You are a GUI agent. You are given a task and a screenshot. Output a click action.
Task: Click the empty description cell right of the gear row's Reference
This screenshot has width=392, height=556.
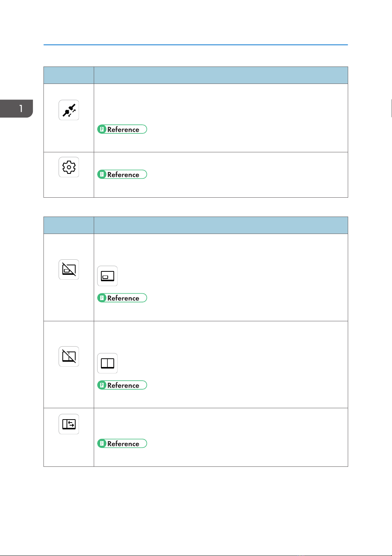point(247,175)
